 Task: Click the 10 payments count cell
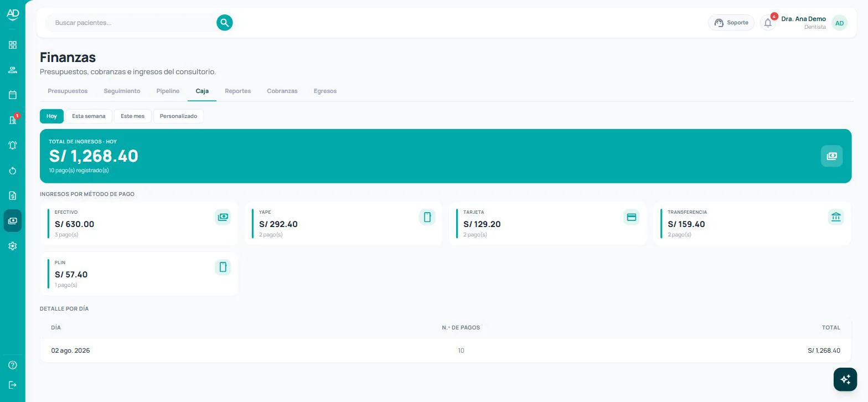point(461,351)
